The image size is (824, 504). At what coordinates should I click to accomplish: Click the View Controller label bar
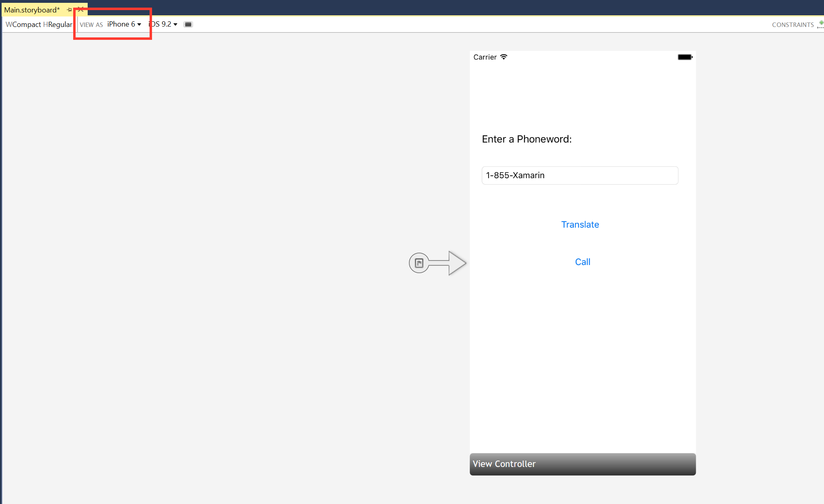click(x=582, y=464)
